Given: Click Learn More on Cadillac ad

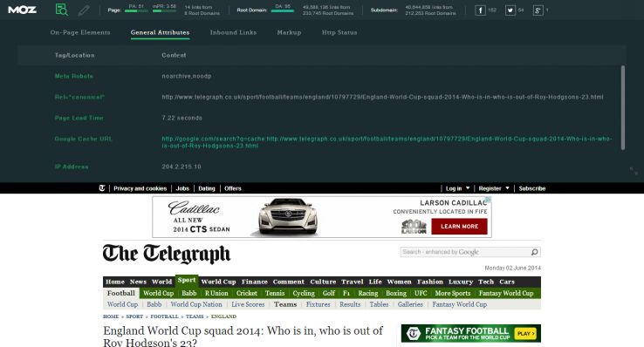Looking at the screenshot, I should point(459,227).
